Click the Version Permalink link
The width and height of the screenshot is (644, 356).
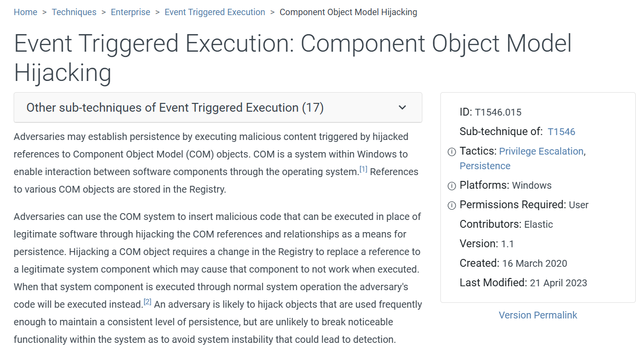[x=538, y=315]
